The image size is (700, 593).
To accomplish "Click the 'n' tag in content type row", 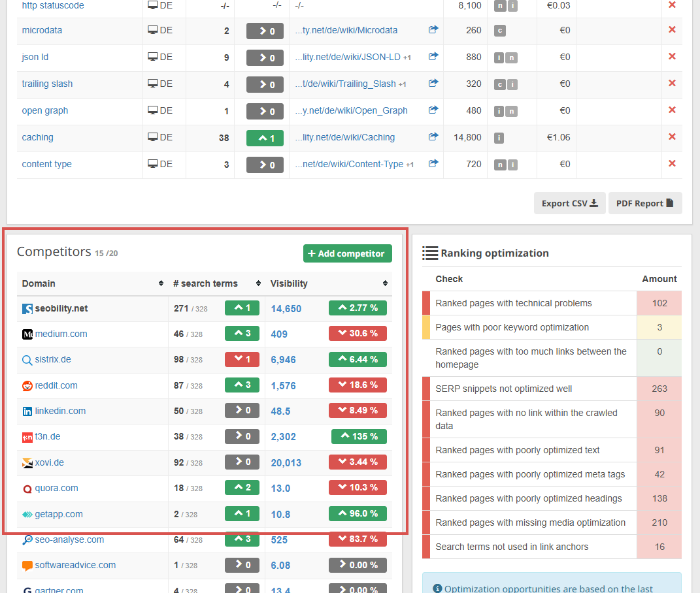I will [499, 165].
